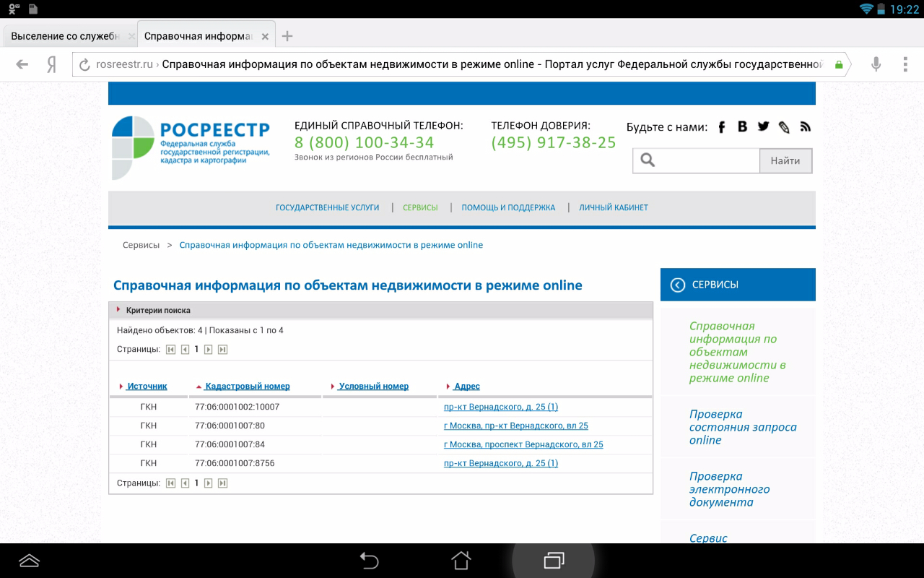The height and width of the screenshot is (578, 924).
Task: Sort table by Кадастровый номер column
Action: [247, 387]
